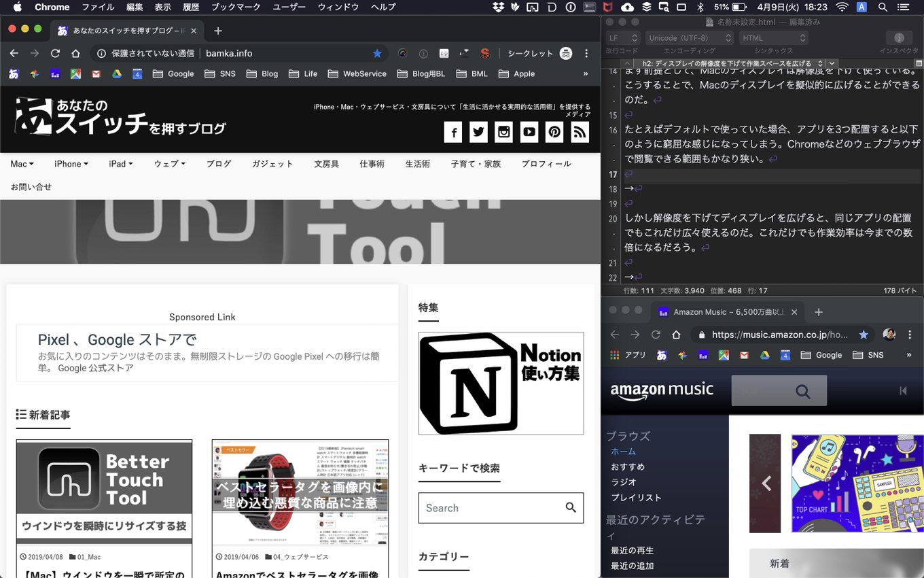Open Spotlight search in the menu bar
This screenshot has width=924, height=578.
pos(883,7)
